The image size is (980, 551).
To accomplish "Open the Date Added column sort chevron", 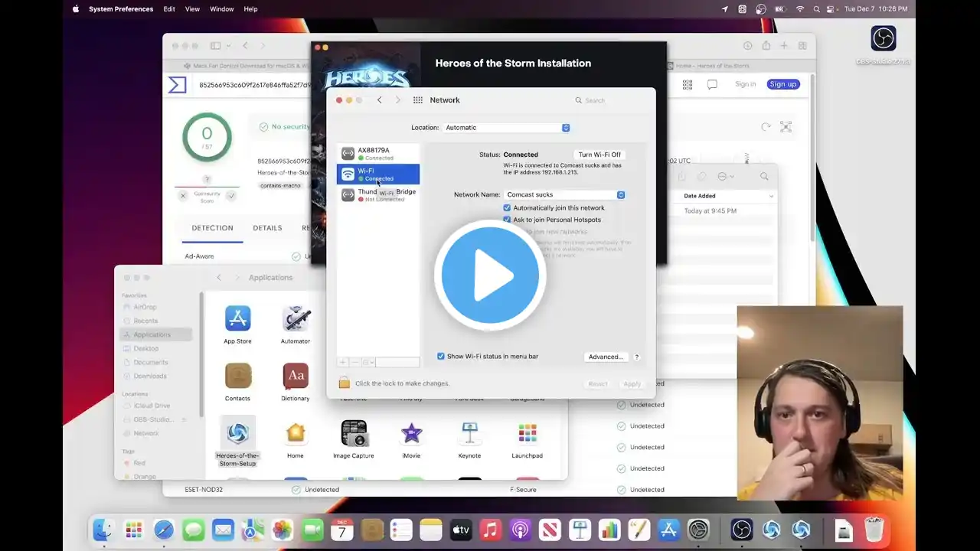I will [x=771, y=196].
